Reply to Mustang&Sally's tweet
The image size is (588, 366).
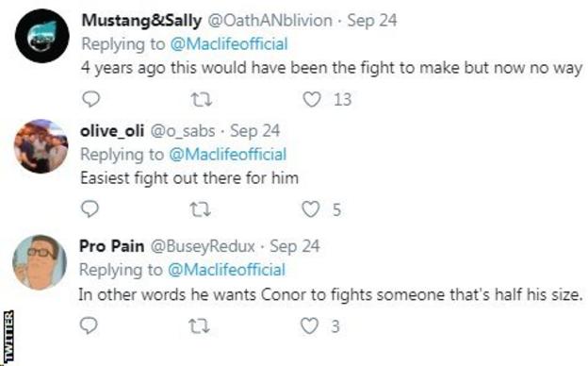point(90,99)
